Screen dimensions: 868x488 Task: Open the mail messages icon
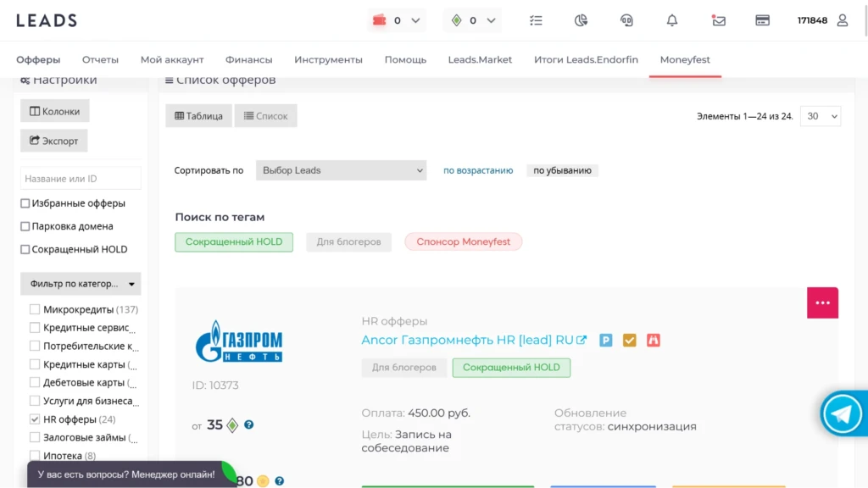(x=719, y=20)
